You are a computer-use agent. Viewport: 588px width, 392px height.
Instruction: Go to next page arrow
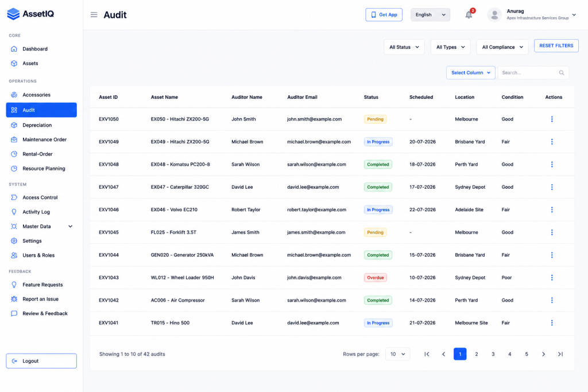click(543, 354)
